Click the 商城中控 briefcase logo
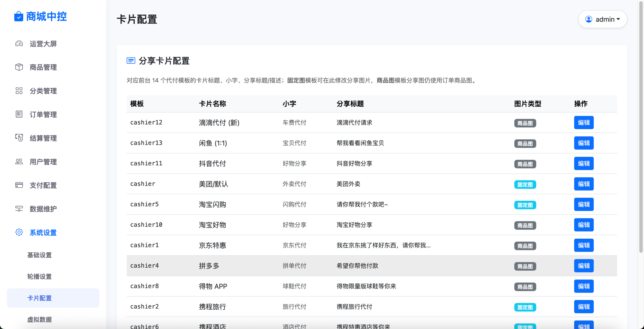The image size is (644, 329). click(x=19, y=17)
